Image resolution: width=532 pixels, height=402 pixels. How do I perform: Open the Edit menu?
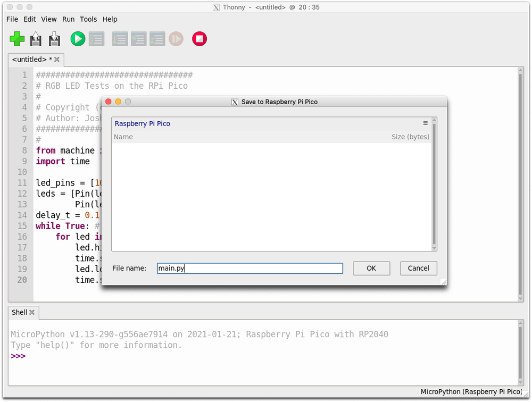pyautogui.click(x=29, y=19)
